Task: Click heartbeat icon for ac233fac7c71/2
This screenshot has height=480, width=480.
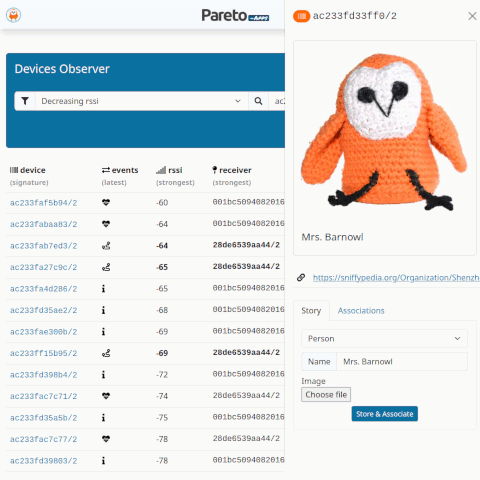Action: (x=106, y=396)
